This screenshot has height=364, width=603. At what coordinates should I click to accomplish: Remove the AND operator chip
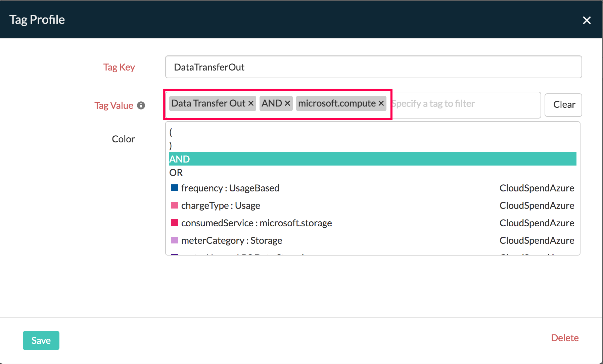point(287,103)
